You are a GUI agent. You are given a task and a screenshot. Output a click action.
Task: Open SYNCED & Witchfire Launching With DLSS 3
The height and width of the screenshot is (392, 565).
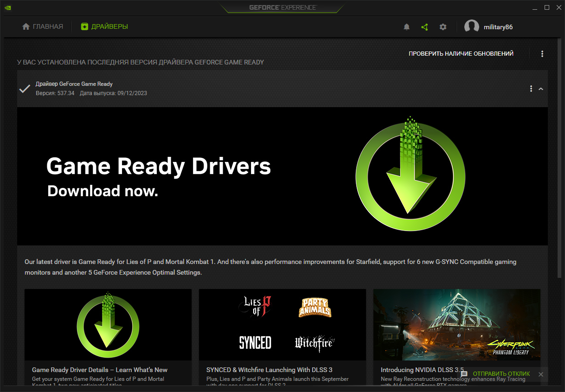point(270,370)
